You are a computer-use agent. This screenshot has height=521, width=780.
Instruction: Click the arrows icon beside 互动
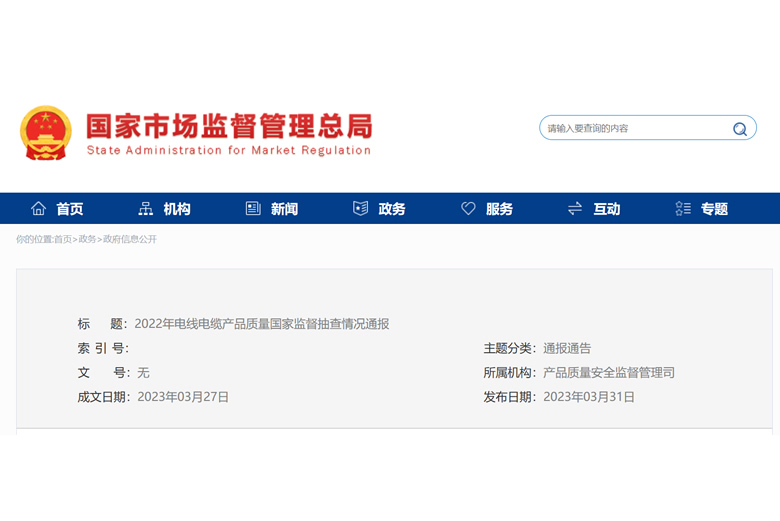pyautogui.click(x=575, y=208)
